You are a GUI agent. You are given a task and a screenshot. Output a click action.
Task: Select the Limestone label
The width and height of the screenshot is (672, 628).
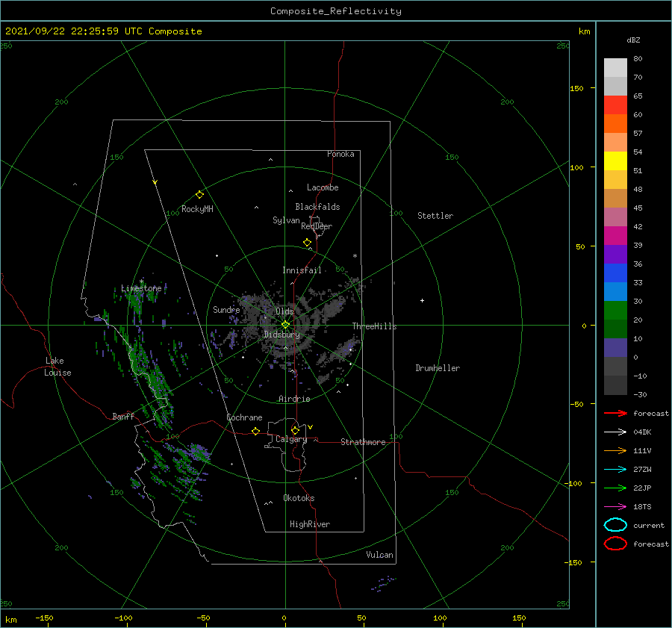point(141,288)
